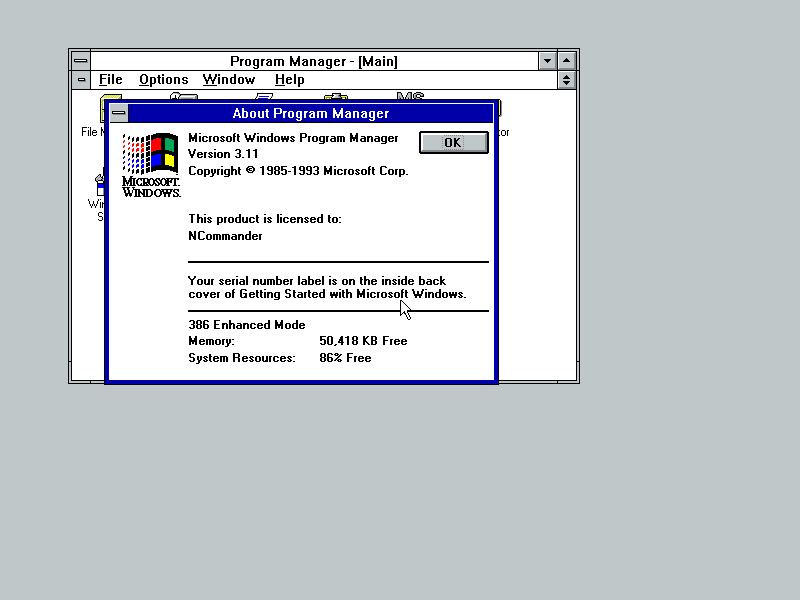Maximize the Program Manager window
800x600 pixels.
coord(566,61)
